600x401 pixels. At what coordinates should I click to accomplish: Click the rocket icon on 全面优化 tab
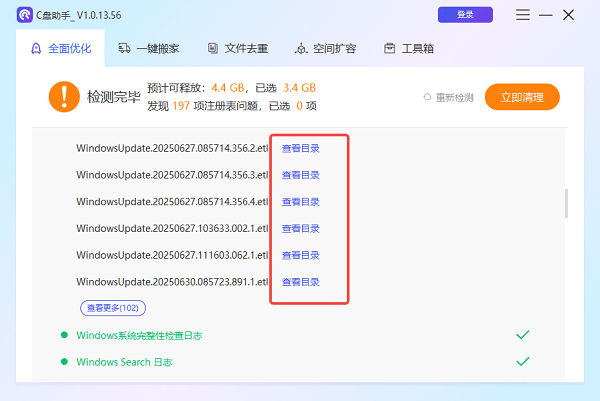coord(36,49)
